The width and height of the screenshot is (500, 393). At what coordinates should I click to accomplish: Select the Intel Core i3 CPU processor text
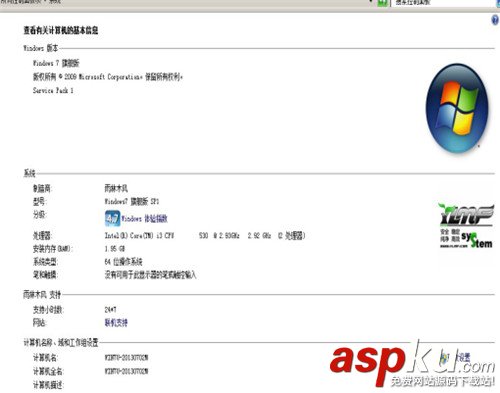pyautogui.click(x=205, y=236)
